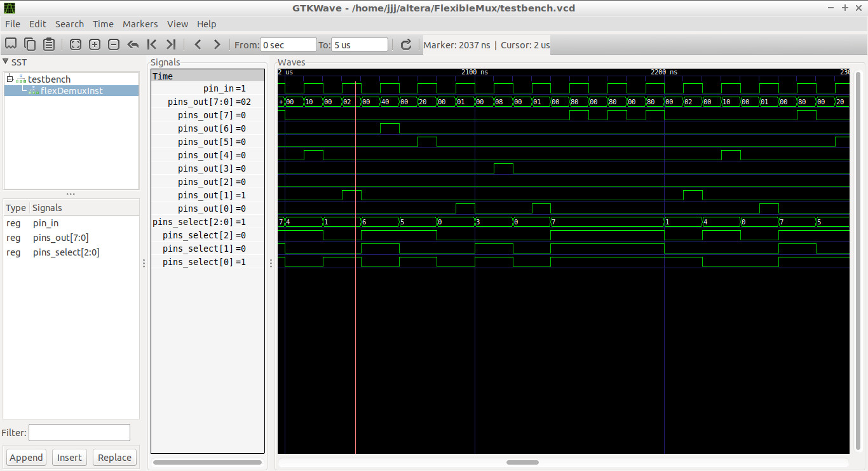Screen dimensions: 868x471
Task: Jump to the end of the time range
Action: click(x=171, y=44)
